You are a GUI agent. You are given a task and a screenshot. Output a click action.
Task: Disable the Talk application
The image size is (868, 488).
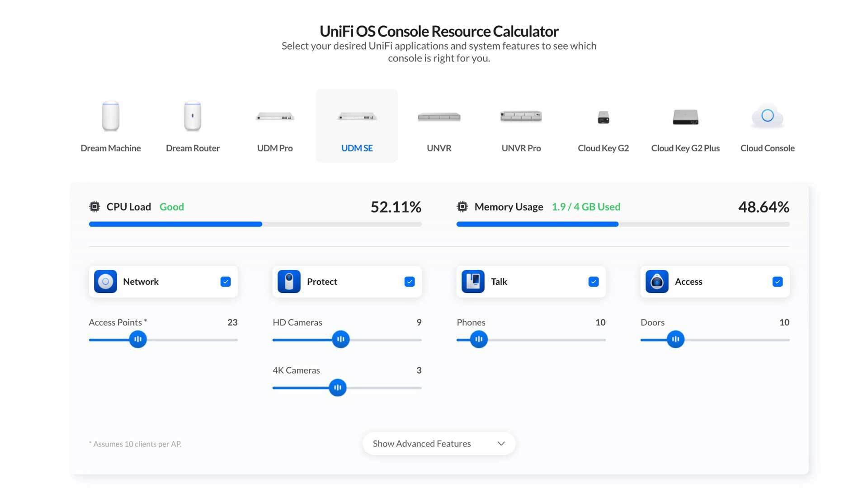pos(593,281)
